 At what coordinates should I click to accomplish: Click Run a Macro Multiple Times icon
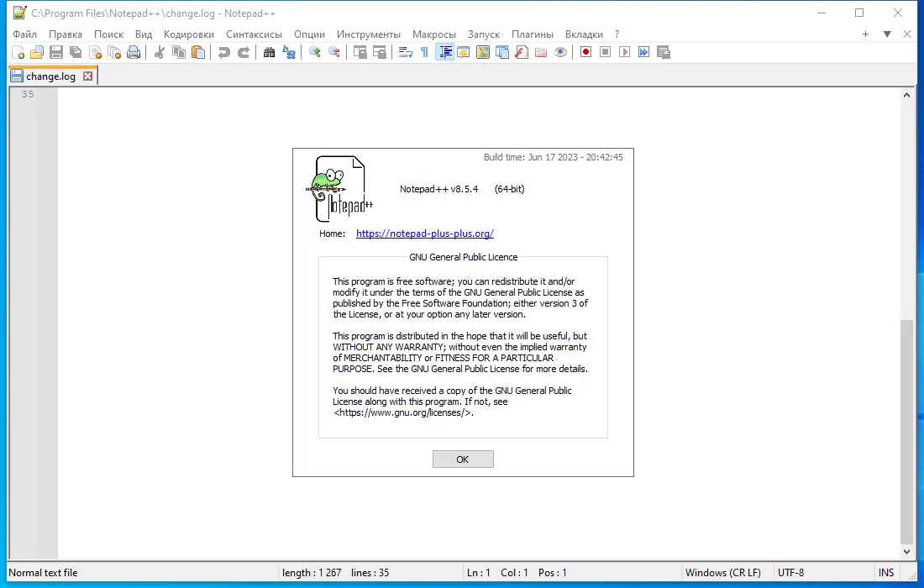click(x=644, y=52)
